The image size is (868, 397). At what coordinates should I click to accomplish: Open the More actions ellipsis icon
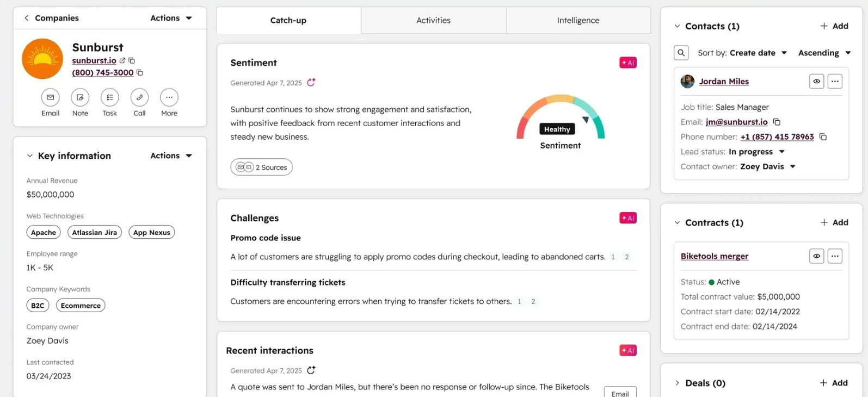[x=169, y=97]
